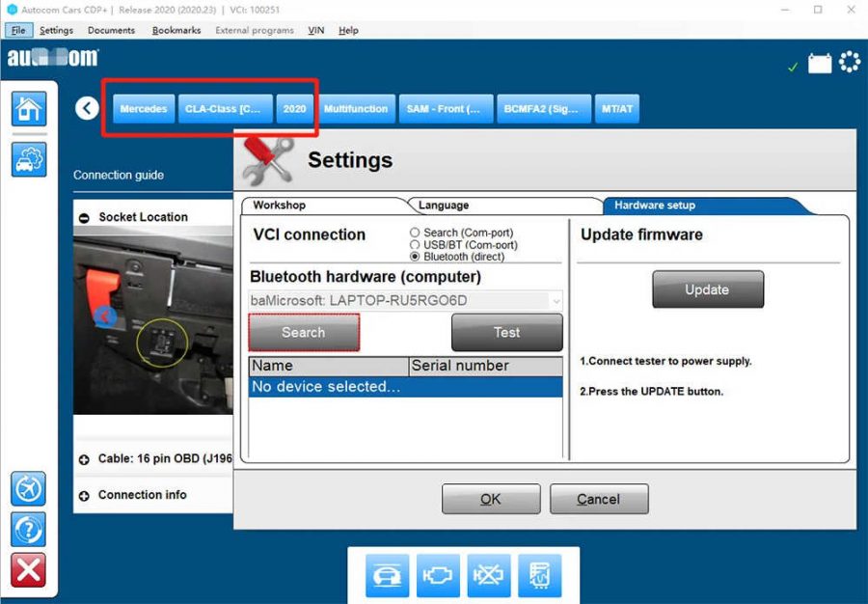Click the battery status icon top right
This screenshot has width=868, height=604.
click(820, 64)
